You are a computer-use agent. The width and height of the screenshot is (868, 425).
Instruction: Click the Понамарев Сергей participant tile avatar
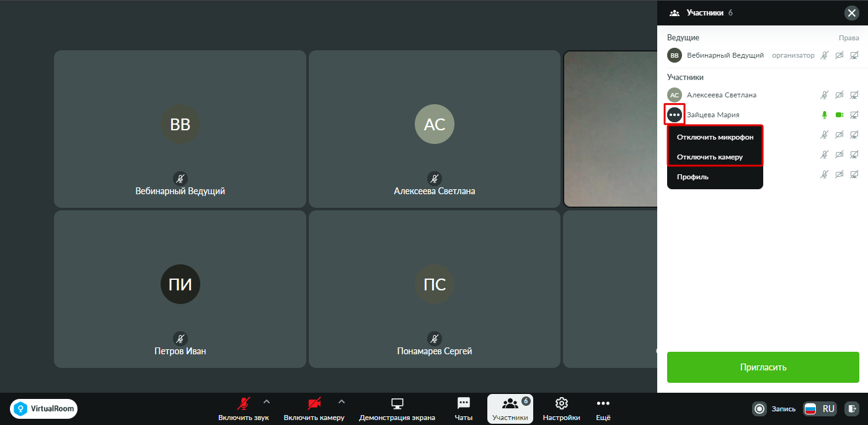pos(435,284)
